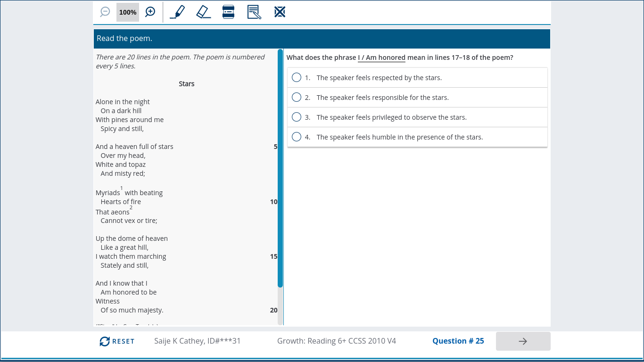Click the line 'And a heaven full of stars'
The width and height of the screenshot is (644, 362).
pos(134,147)
